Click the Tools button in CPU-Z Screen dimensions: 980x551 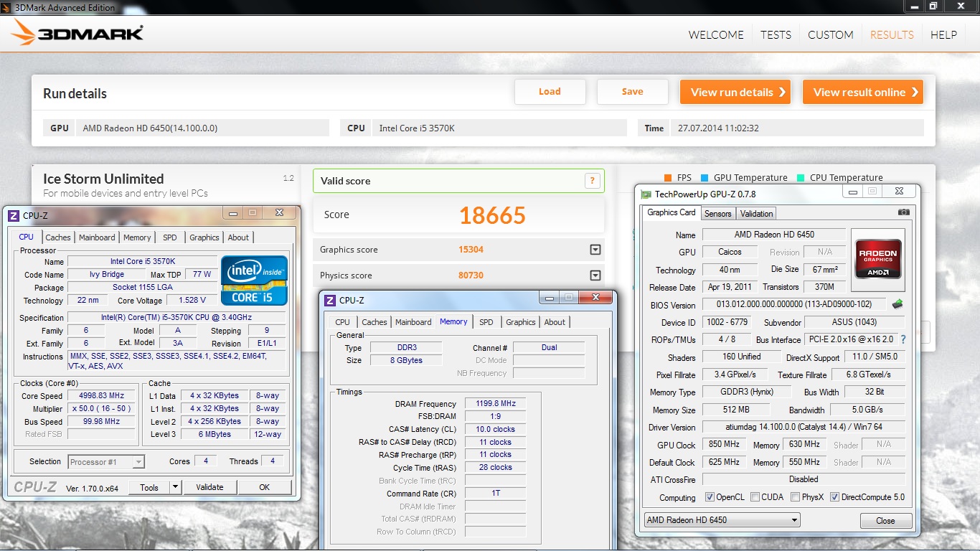pyautogui.click(x=149, y=487)
